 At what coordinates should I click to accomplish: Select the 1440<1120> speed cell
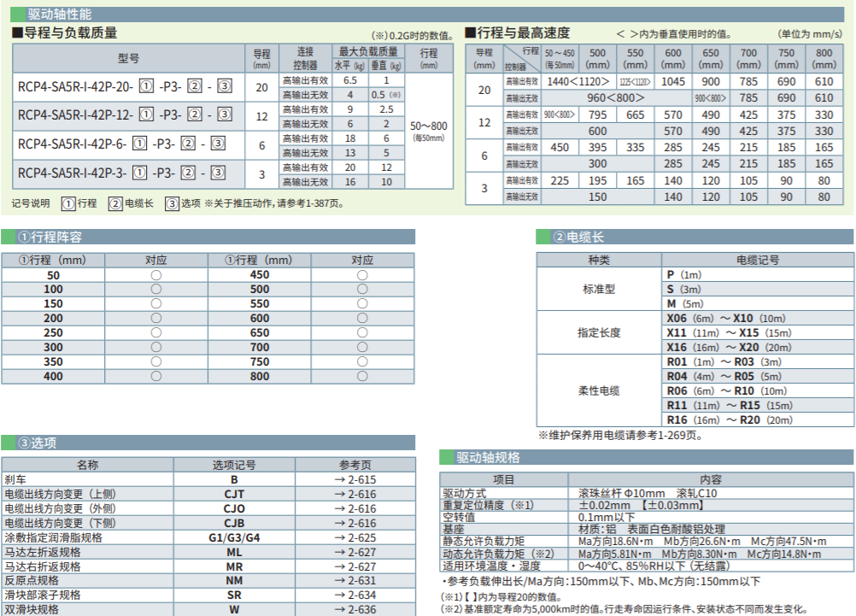coord(578,81)
